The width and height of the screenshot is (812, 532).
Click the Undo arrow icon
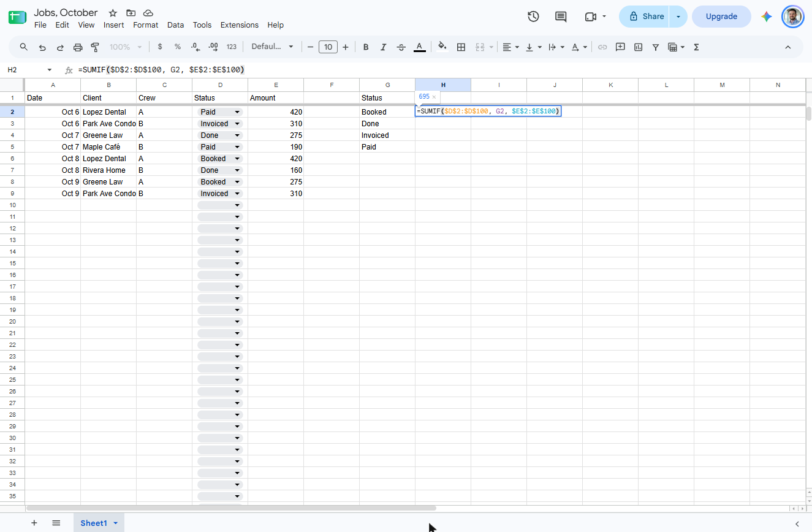click(x=42, y=47)
